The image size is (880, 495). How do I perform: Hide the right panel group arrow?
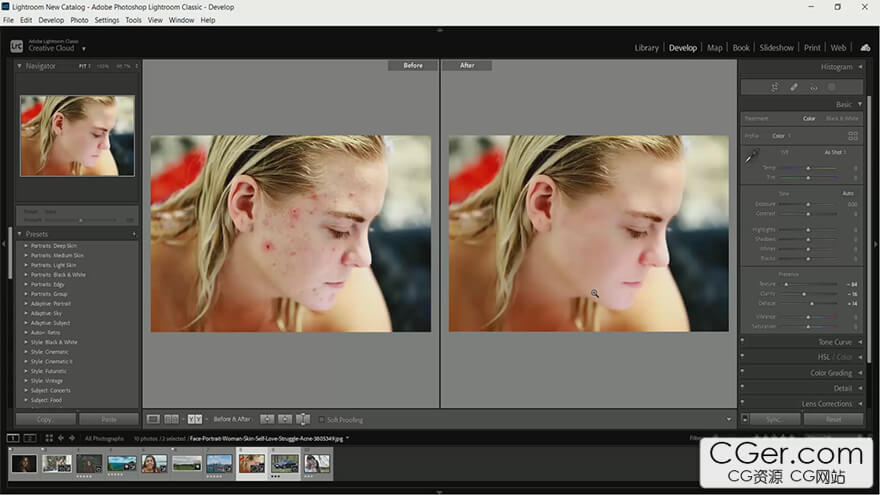point(876,244)
